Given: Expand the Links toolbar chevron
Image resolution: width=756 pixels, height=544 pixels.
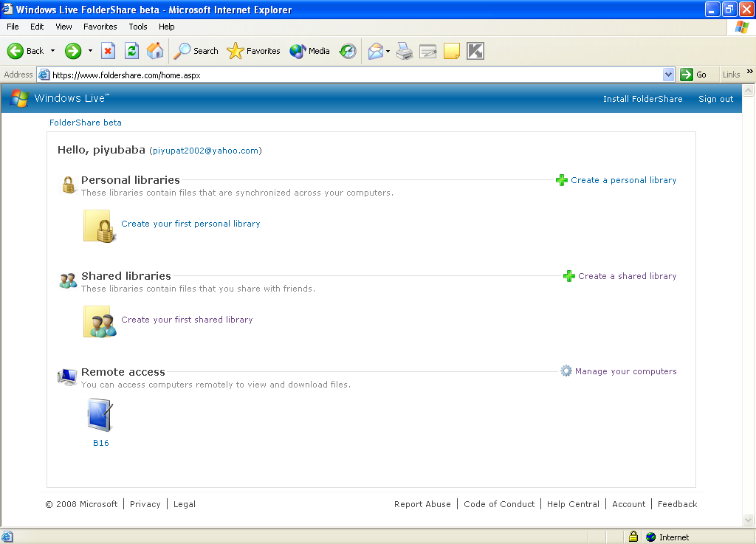Looking at the screenshot, I should pos(750,72).
